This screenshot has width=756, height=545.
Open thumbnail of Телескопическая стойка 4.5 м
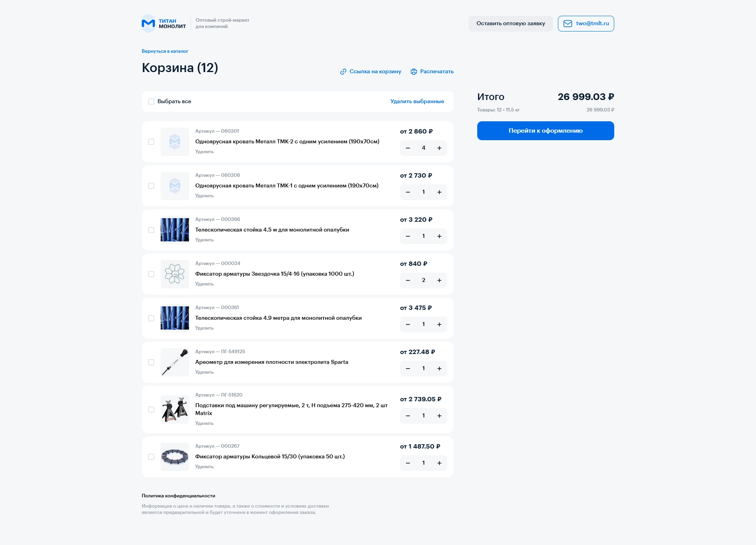pos(175,230)
